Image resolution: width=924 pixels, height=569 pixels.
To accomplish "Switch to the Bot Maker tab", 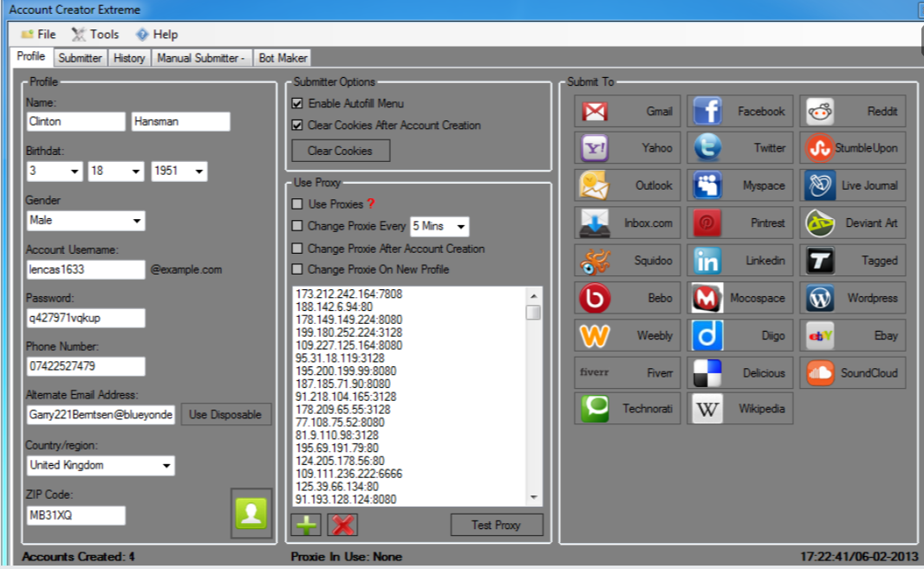I will 283,57.
